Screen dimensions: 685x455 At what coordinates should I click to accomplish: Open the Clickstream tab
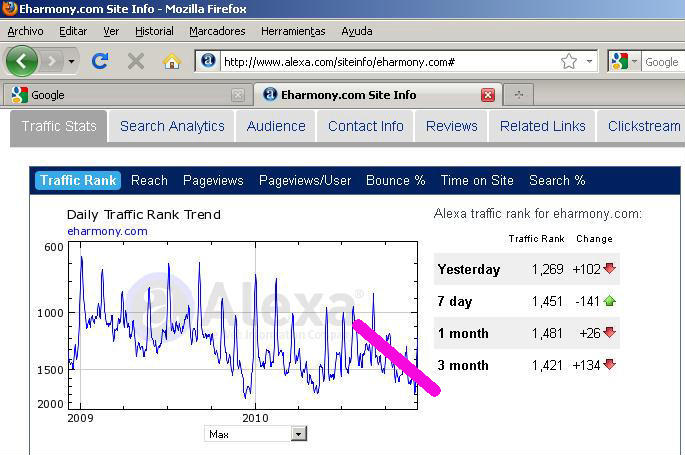(641, 126)
